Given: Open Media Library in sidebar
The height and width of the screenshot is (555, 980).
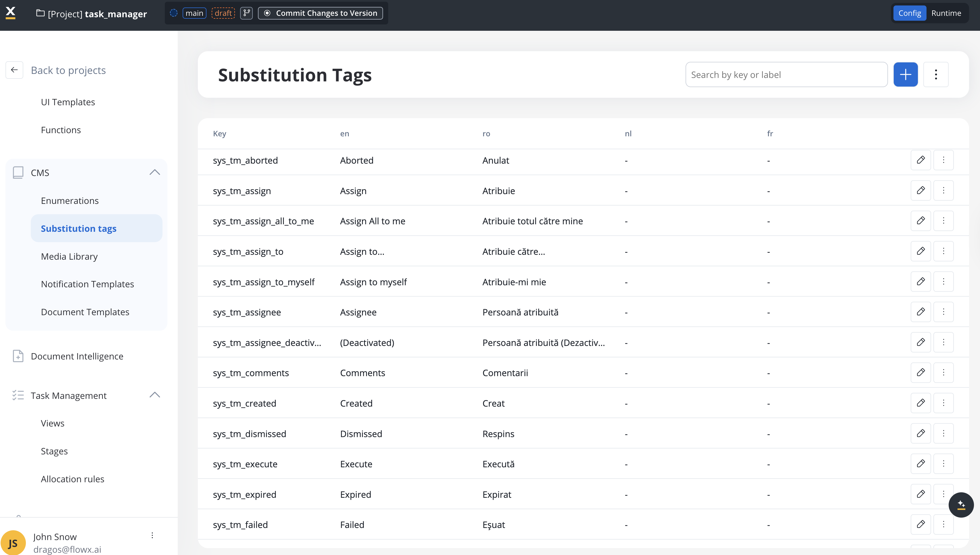Looking at the screenshot, I should click(69, 256).
